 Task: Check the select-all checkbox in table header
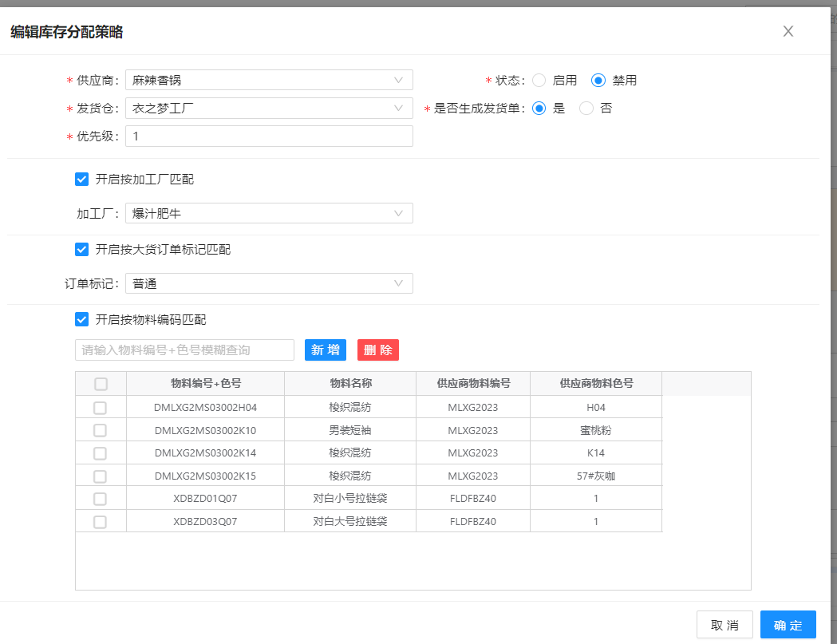pos(101,384)
